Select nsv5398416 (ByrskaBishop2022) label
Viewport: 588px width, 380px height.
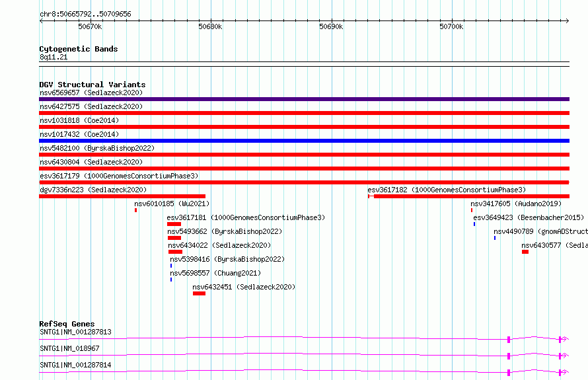pyautogui.click(x=227, y=259)
